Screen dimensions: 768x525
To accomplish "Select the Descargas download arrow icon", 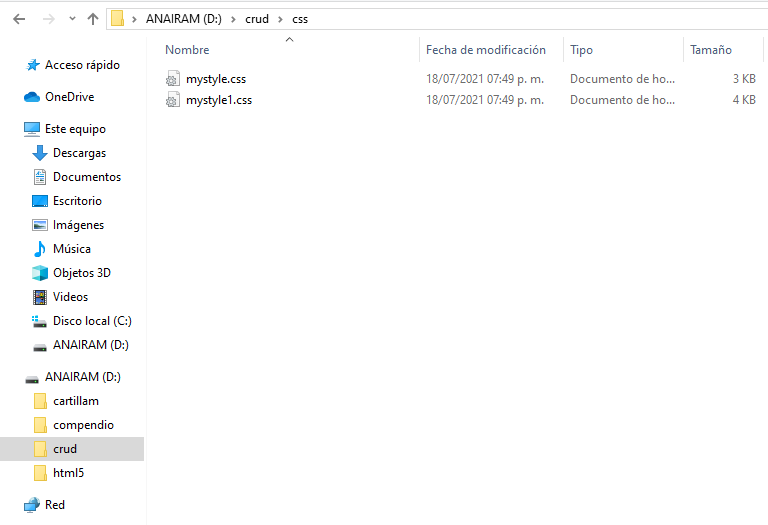I will click(x=40, y=153).
